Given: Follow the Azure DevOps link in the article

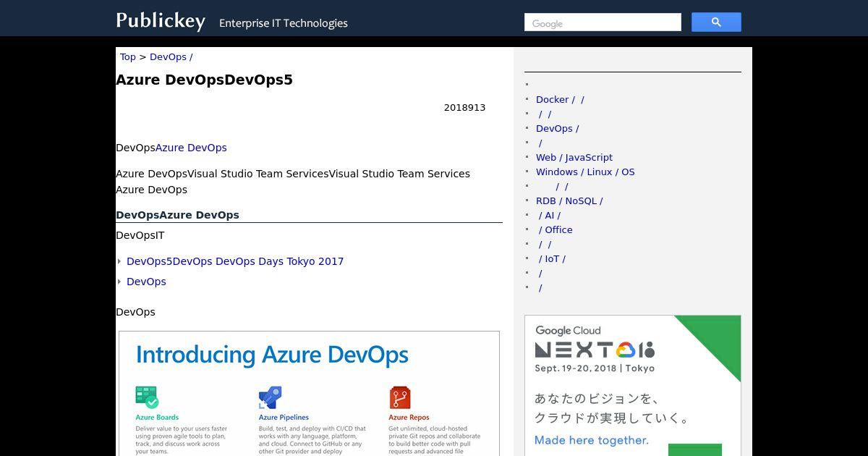Looking at the screenshot, I should 191,148.
